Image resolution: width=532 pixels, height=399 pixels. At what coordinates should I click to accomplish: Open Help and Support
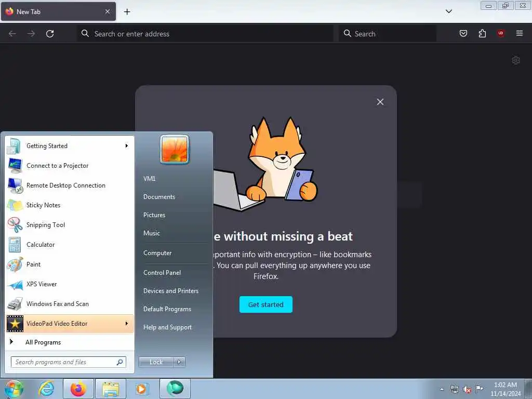(x=168, y=327)
